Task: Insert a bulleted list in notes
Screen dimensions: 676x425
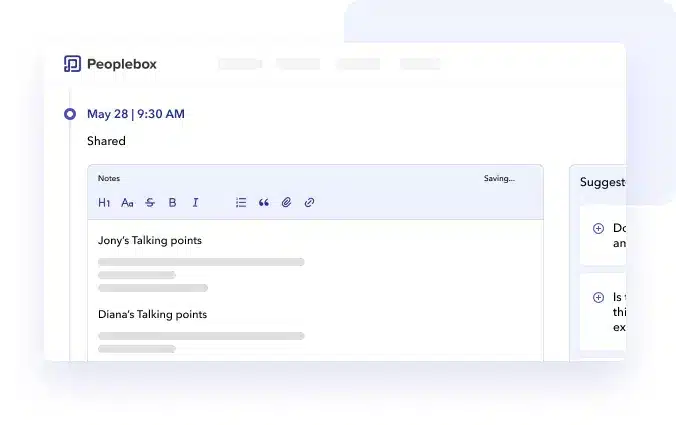Action: (241, 203)
